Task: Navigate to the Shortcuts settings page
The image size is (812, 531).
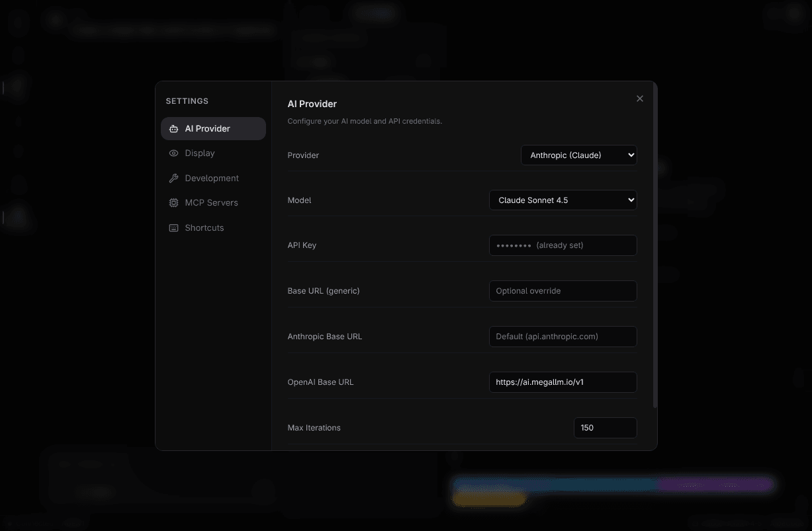Action: point(204,227)
